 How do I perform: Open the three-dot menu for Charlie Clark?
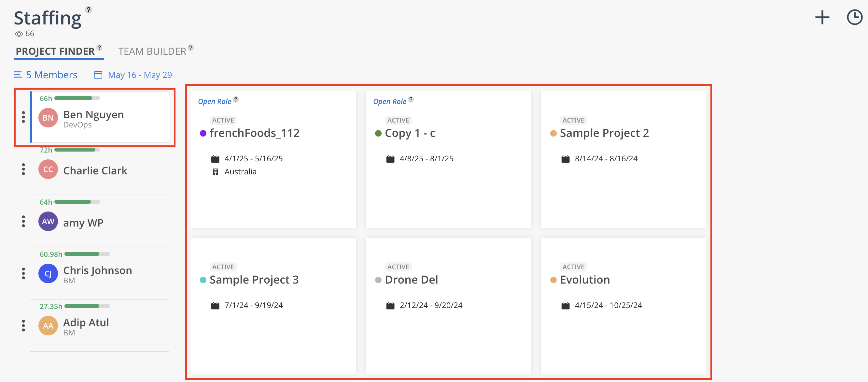point(23,169)
